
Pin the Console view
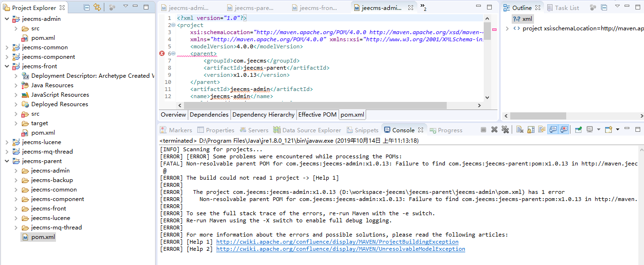coord(579,129)
